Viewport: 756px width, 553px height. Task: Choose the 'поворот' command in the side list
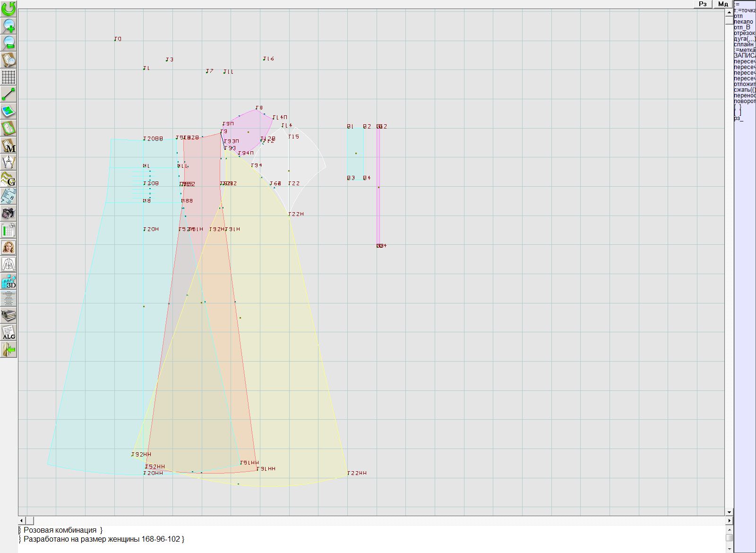[x=745, y=101]
